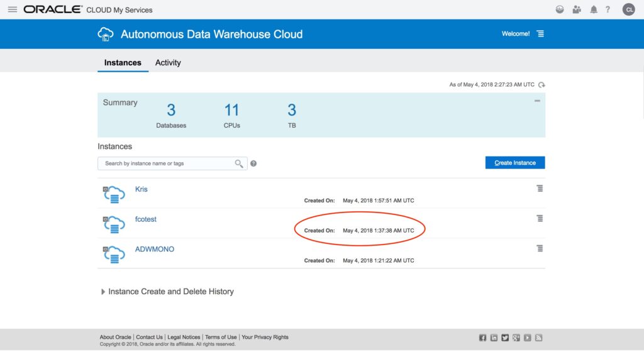Click help icon beside search field
Screen dimensions: 644x352
pos(253,163)
